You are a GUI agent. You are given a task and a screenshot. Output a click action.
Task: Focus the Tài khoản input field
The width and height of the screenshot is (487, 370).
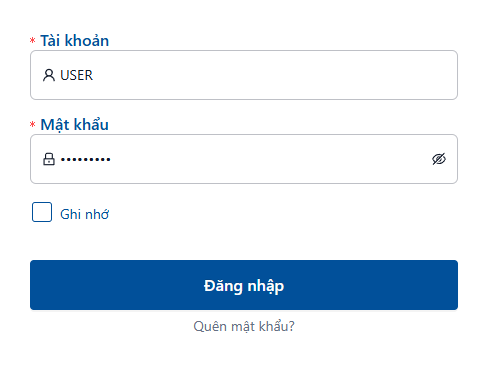[244, 75]
